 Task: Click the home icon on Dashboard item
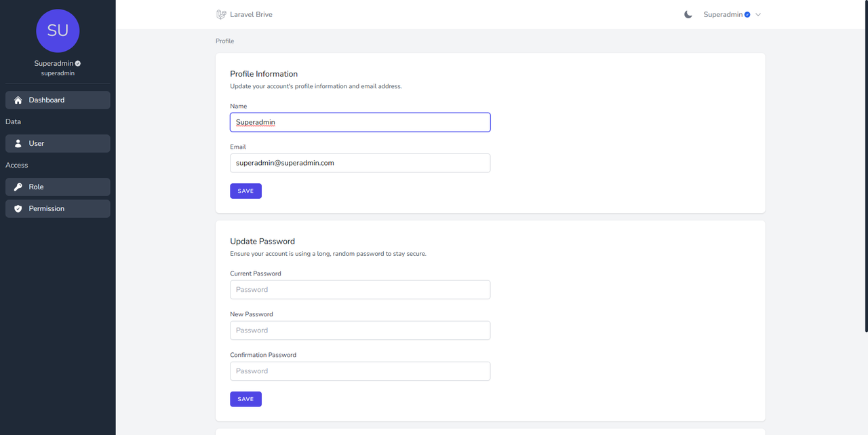tap(18, 100)
